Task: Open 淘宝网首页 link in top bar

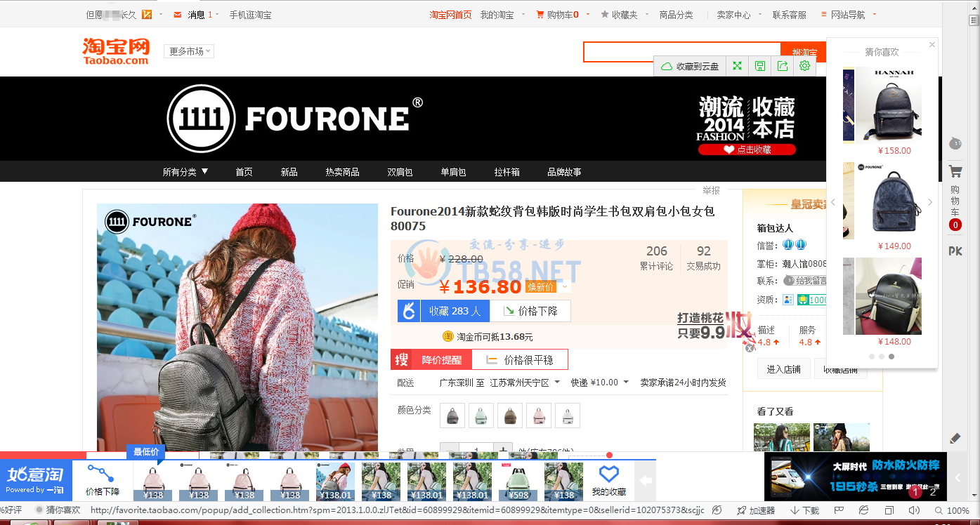Action: point(450,15)
